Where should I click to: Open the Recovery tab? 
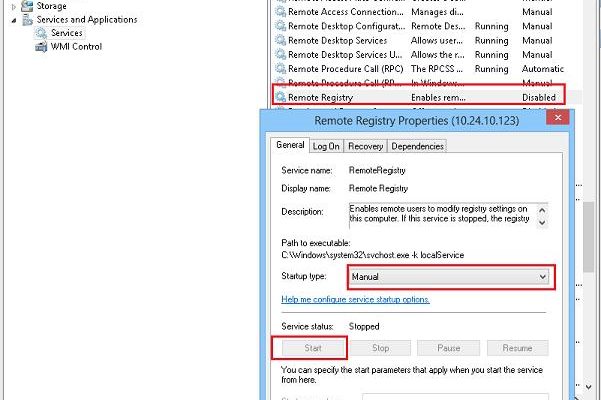[x=365, y=146]
